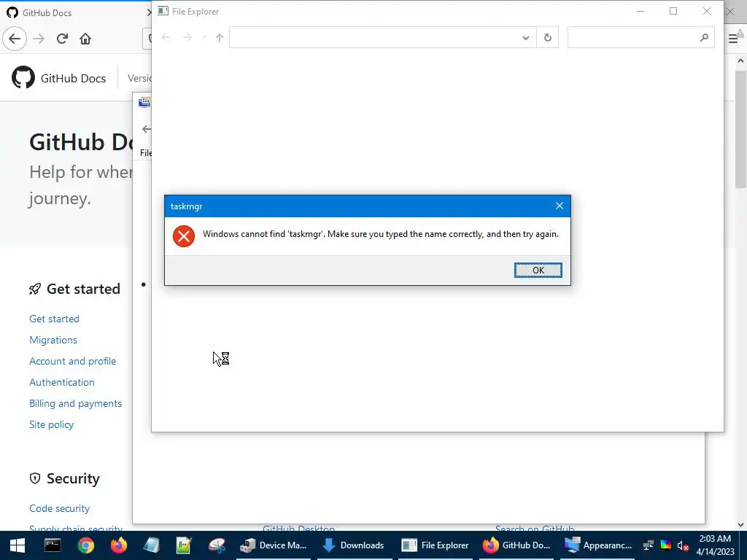The width and height of the screenshot is (747, 560).
Task: Click the search magnifier in File Explorer
Action: click(704, 38)
